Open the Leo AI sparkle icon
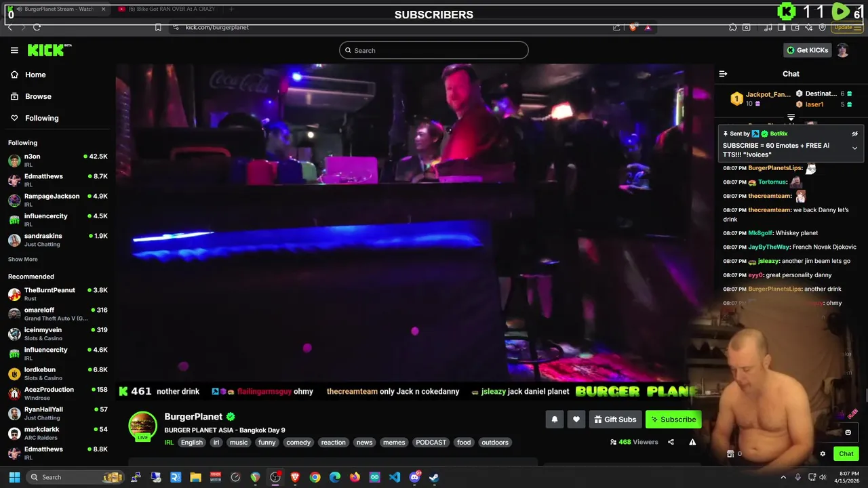This screenshot has width=868, height=488. tap(809, 27)
